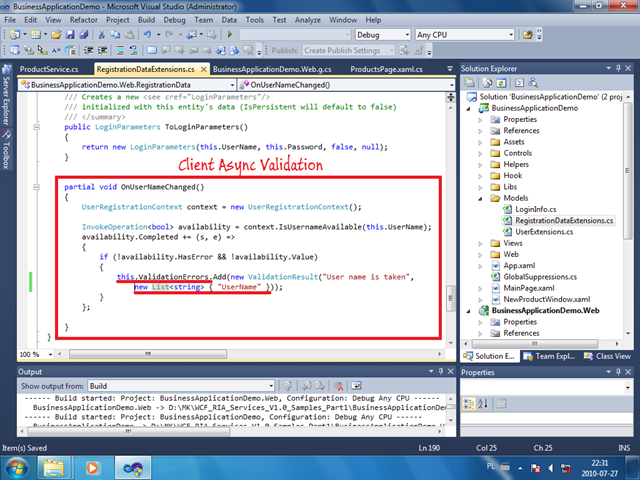Click the Uncomment Lines icon
Image resolution: width=640 pixels, height=480 pixels.
[133, 50]
